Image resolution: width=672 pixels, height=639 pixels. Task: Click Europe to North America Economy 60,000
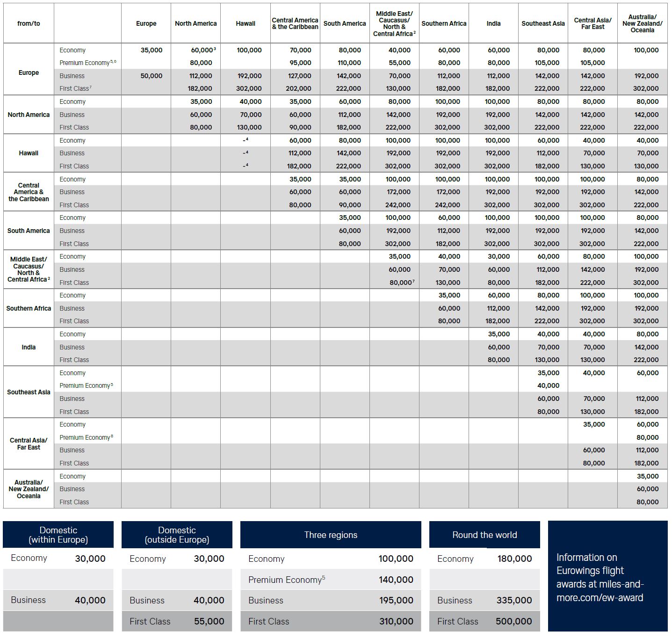(202, 50)
